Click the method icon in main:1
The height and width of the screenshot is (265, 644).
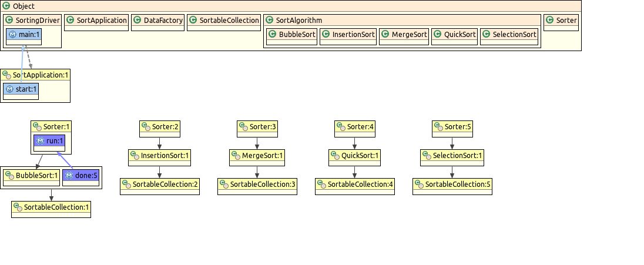pyautogui.click(x=13, y=35)
